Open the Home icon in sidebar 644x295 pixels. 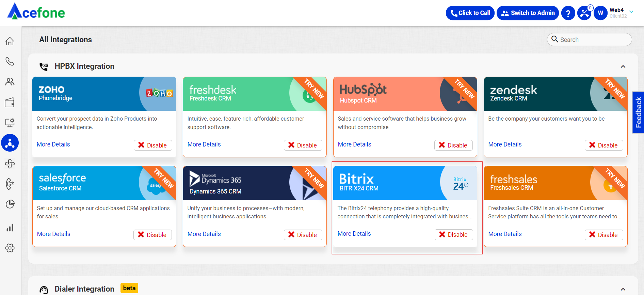10,41
